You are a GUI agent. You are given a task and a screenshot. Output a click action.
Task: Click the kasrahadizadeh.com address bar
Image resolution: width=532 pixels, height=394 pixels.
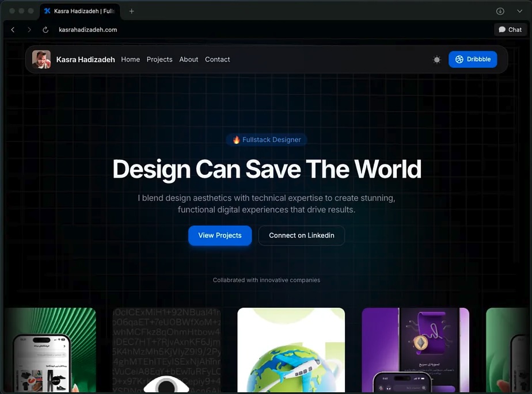pos(88,29)
